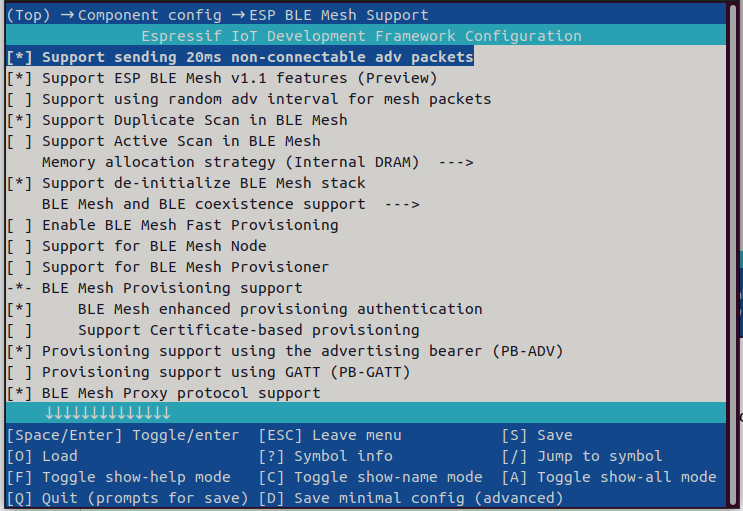Check Support for BLE Mesh Provisioner
Viewport: 743px width, 511px height.
[19, 267]
